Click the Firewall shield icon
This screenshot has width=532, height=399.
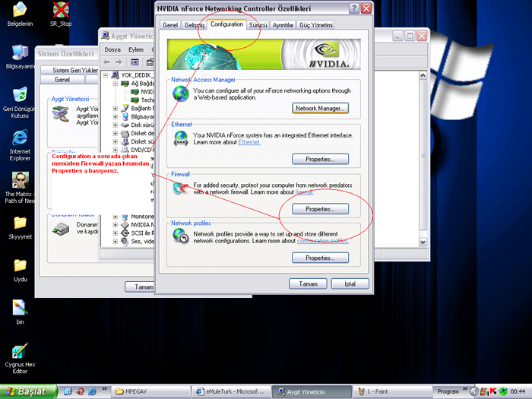point(181,188)
